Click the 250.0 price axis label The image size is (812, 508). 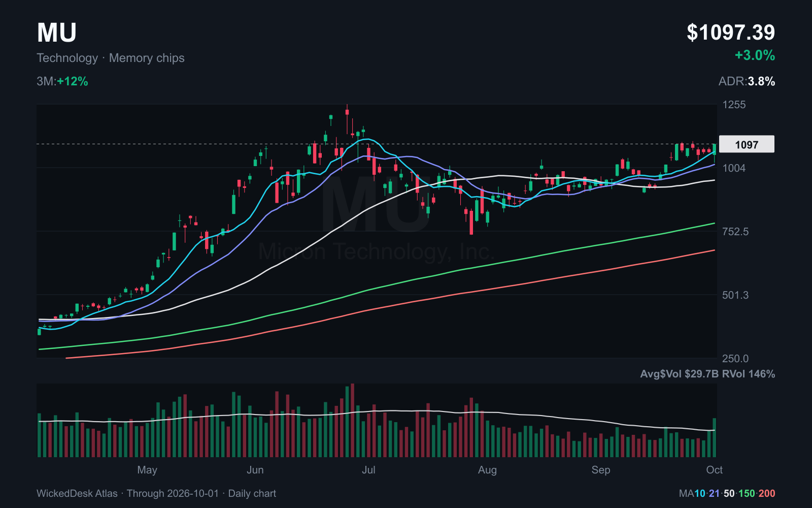pyautogui.click(x=735, y=359)
